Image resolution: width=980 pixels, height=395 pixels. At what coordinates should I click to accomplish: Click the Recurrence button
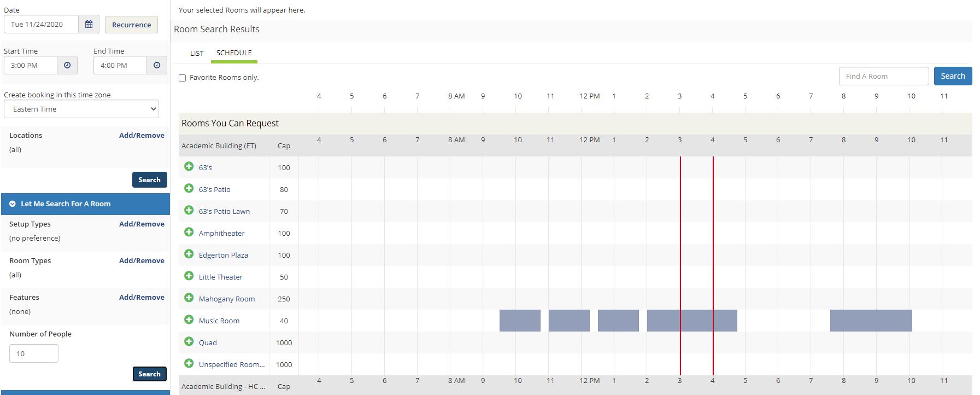tap(131, 25)
